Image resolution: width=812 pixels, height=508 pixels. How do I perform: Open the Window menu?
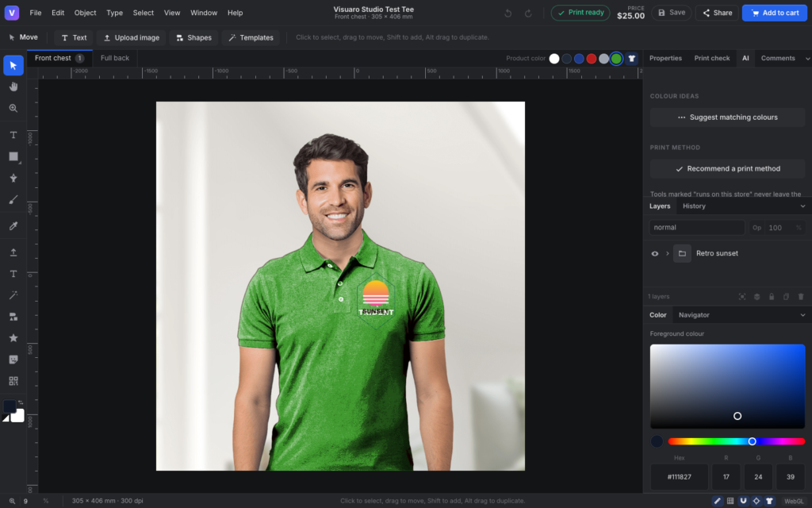coord(204,13)
